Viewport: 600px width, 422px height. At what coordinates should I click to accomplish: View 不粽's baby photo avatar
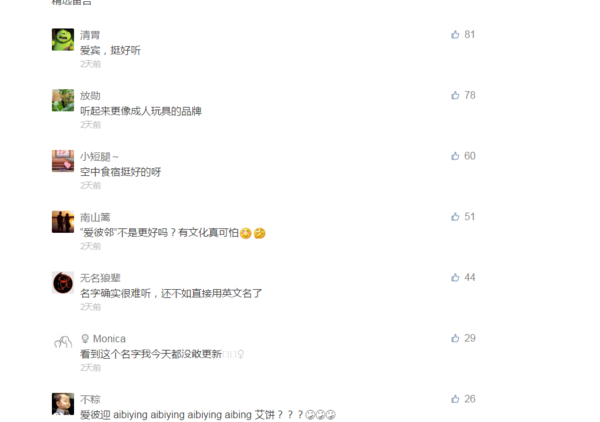pos(63,404)
